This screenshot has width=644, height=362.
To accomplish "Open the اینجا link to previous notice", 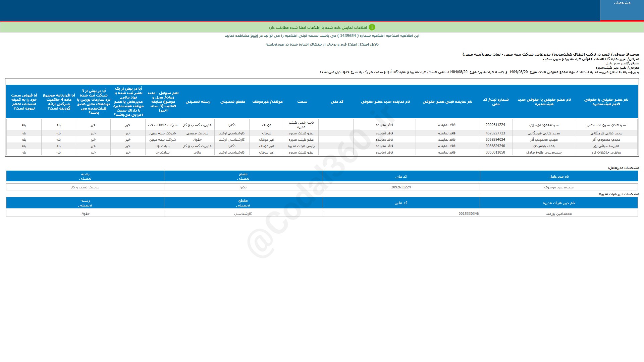I will pyautogui.click(x=254, y=36).
